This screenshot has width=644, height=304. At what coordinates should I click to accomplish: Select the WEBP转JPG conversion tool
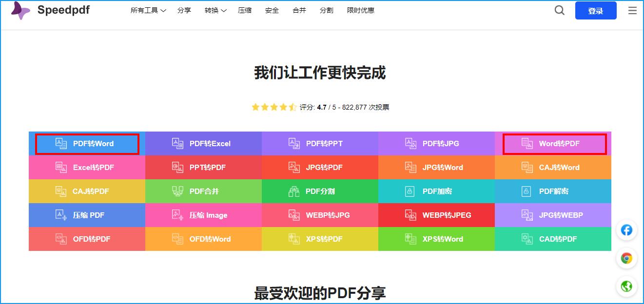[320, 215]
